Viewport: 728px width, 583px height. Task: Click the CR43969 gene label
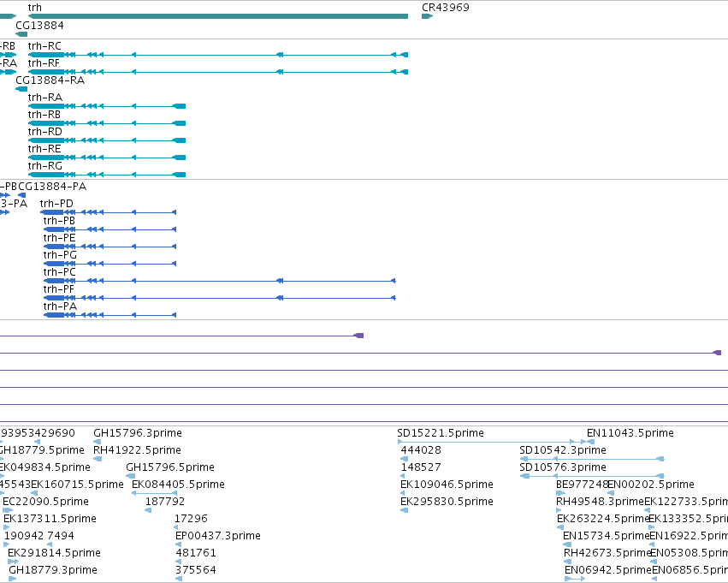tap(445, 8)
